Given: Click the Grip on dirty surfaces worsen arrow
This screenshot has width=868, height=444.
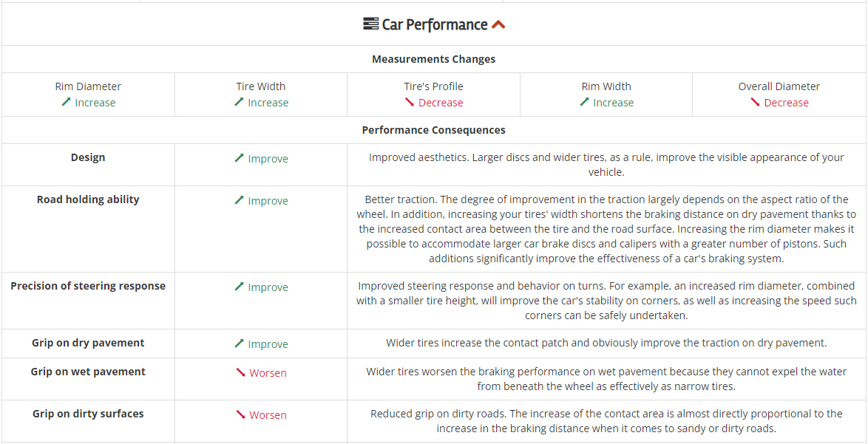Looking at the screenshot, I should pyautogui.click(x=240, y=414).
